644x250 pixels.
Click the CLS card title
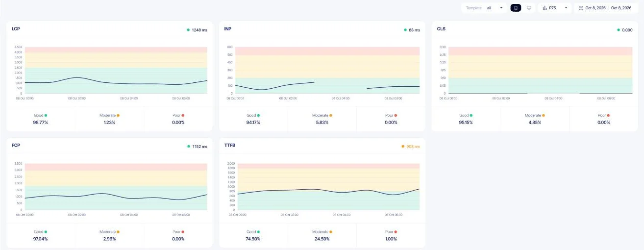coord(441,29)
